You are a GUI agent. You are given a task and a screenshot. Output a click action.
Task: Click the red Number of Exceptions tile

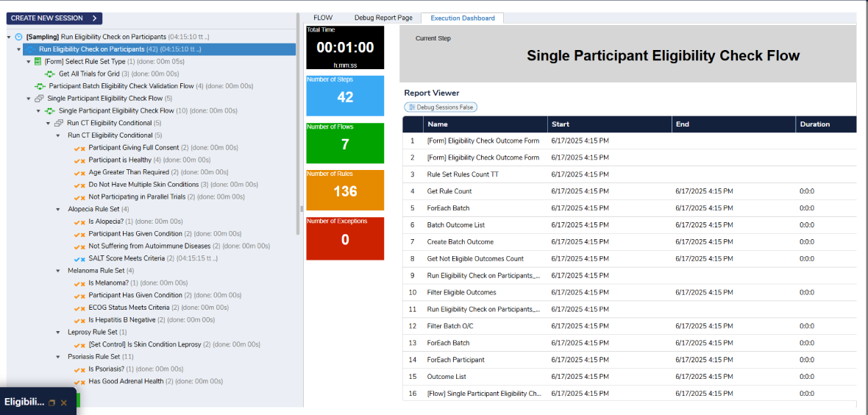pos(345,238)
